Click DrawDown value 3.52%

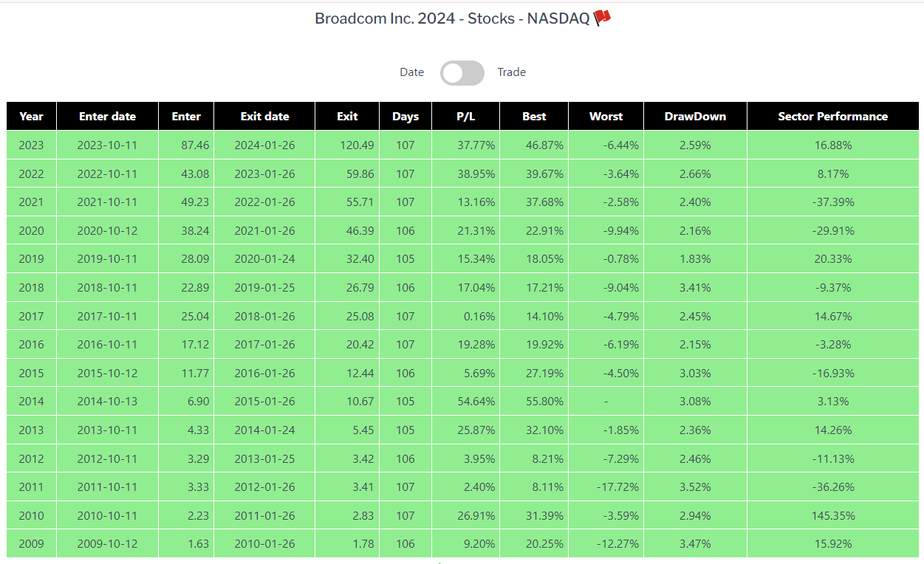pos(695,487)
